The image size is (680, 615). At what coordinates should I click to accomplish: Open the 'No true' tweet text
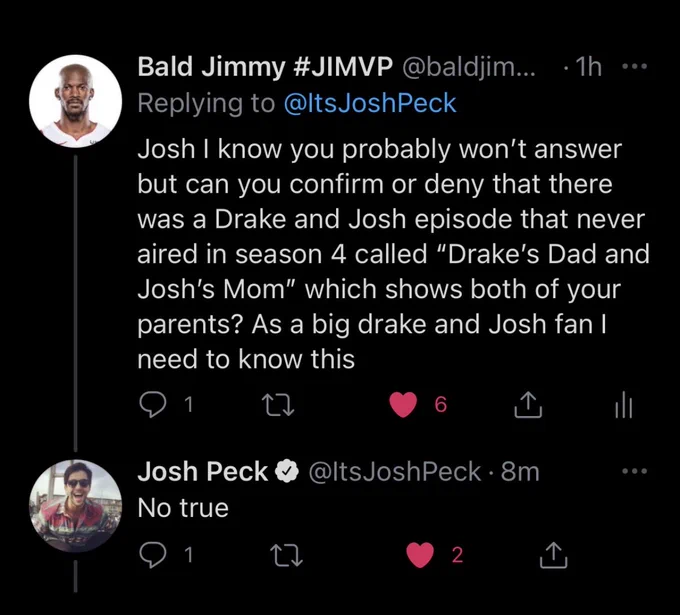tap(183, 508)
